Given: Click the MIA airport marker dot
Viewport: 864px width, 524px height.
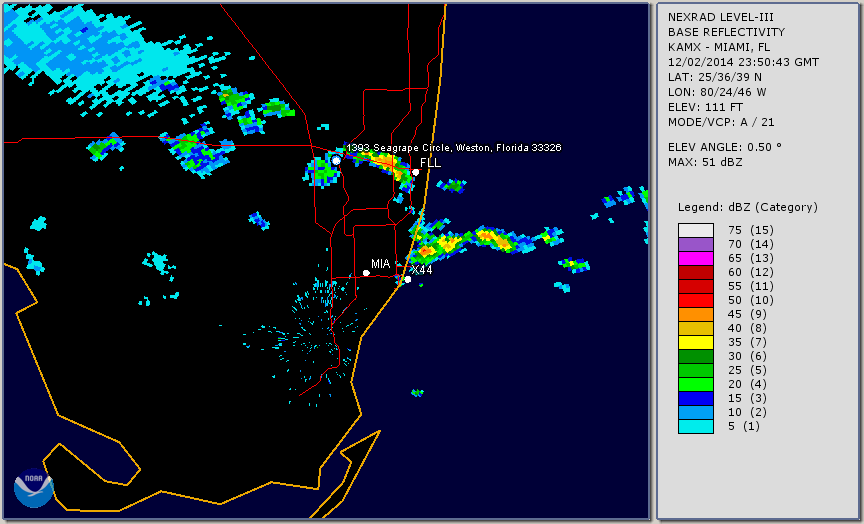Looking at the screenshot, I should (366, 273).
